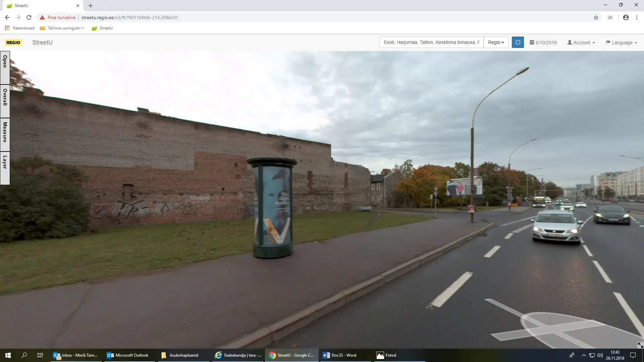The image size is (644, 362).
Task: Toggle the brightness sun icon button
Action: click(518, 43)
